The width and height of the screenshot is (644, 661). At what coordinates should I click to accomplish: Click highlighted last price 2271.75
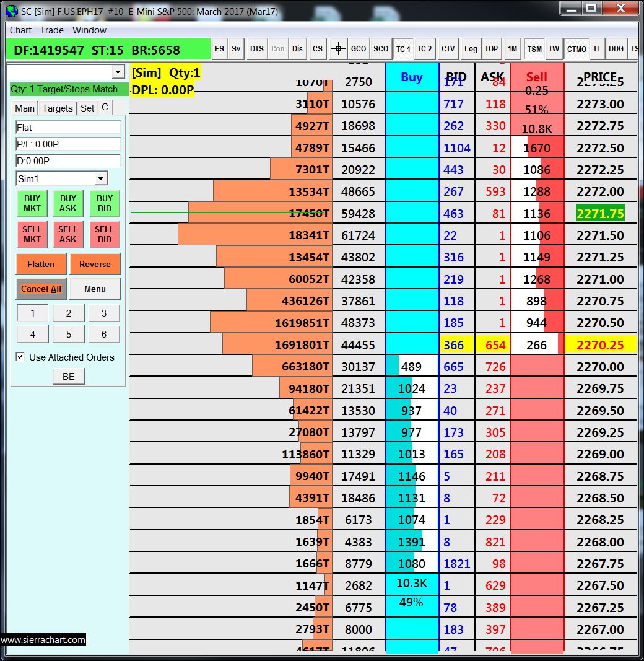point(600,214)
